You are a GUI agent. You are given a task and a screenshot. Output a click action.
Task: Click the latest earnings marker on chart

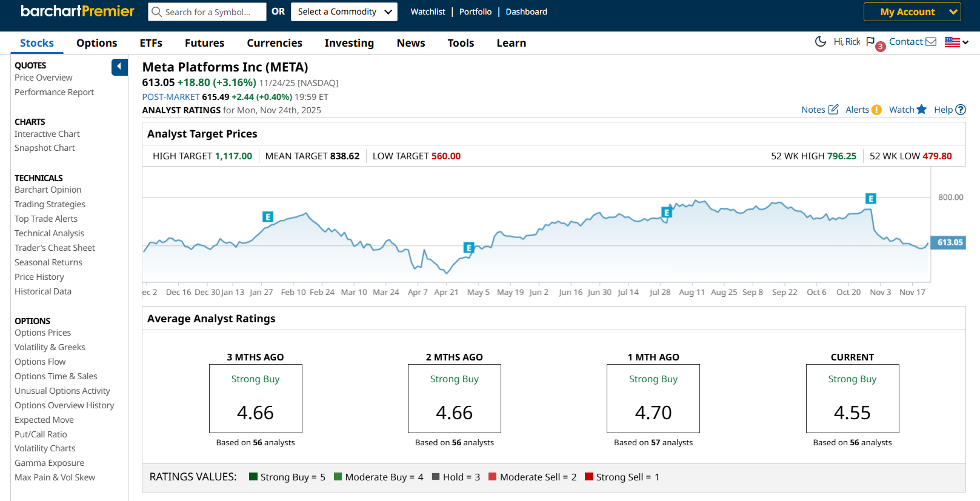870,199
